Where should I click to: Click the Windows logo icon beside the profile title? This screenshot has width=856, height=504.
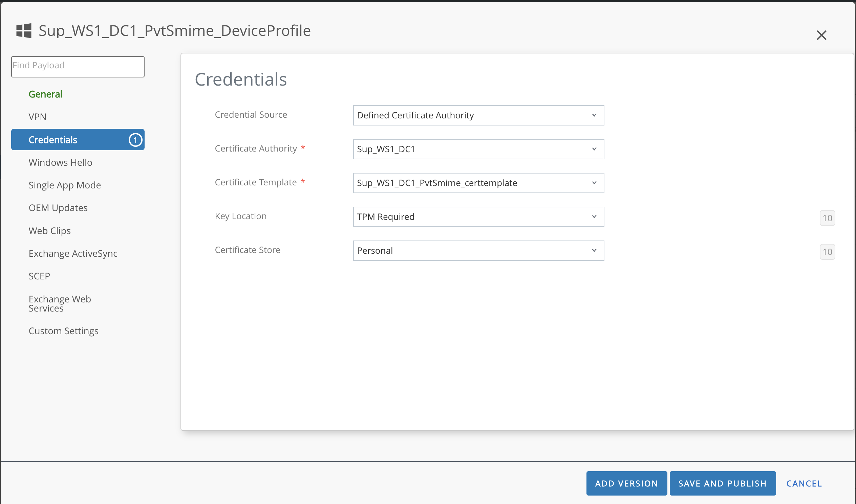(24, 31)
